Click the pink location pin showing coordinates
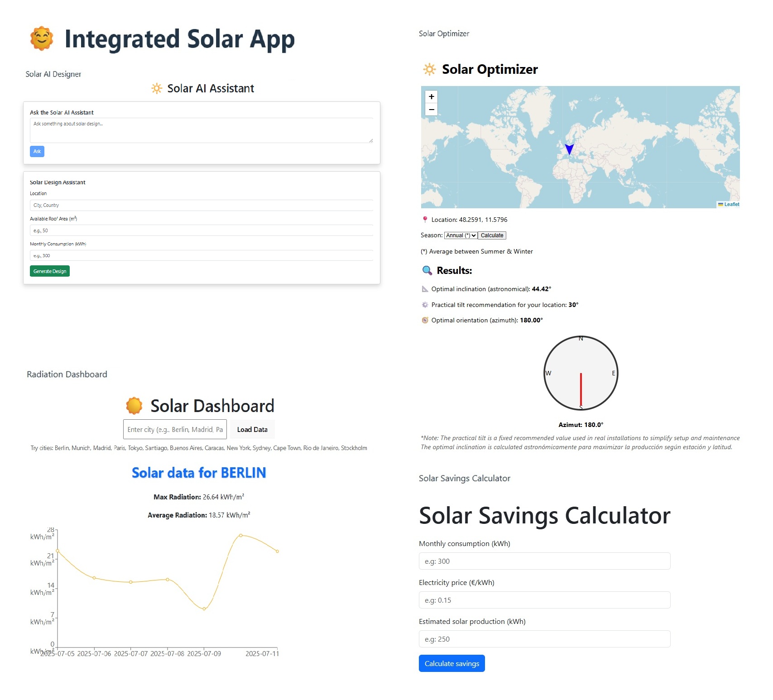This screenshot has width=773, height=700. coord(425,220)
